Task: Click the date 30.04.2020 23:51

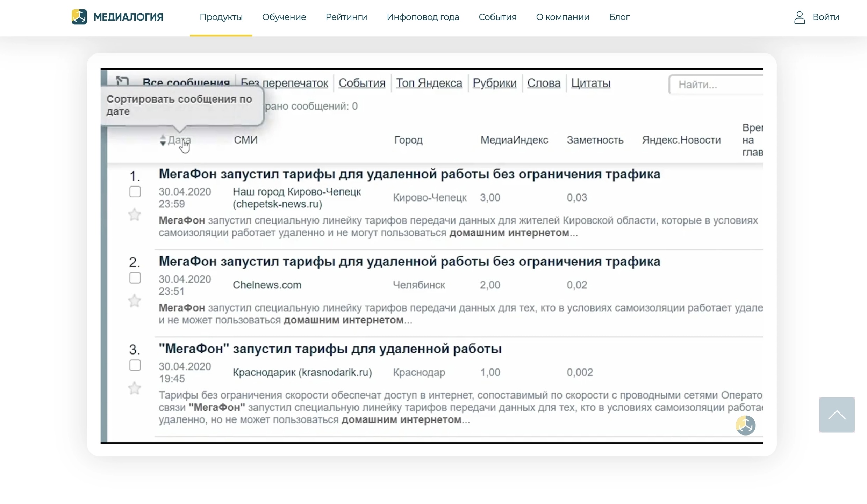Action: pos(185,285)
